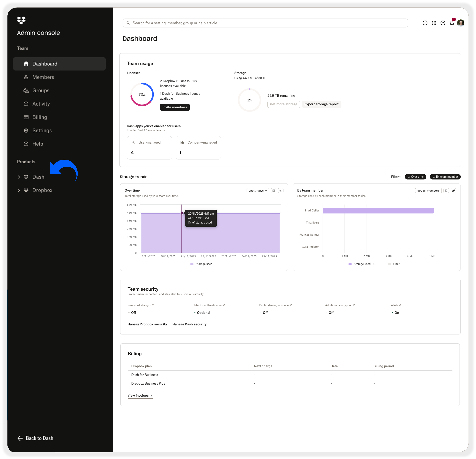Expand Dropbox under Products

[x=19, y=190]
